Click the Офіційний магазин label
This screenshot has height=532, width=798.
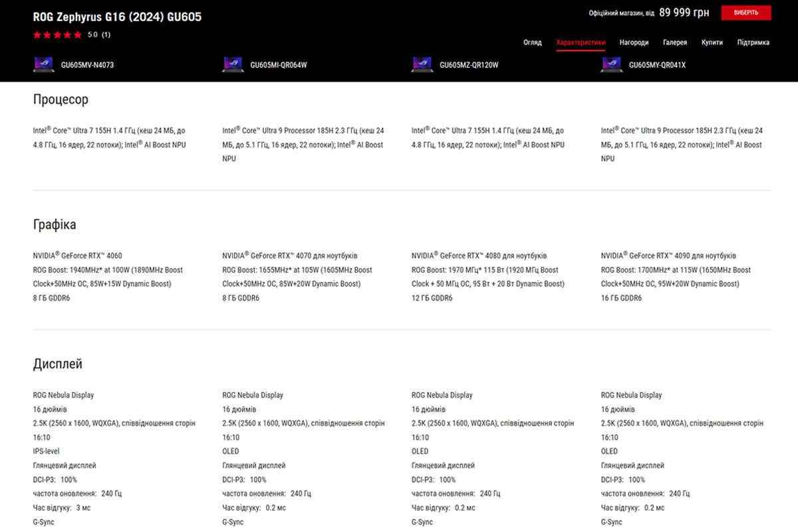pos(617,13)
